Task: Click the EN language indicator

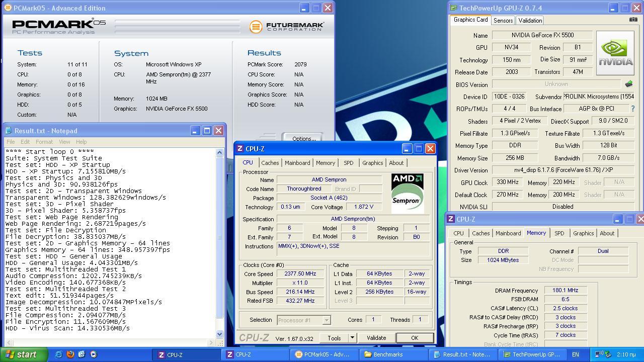Action: 575,354
